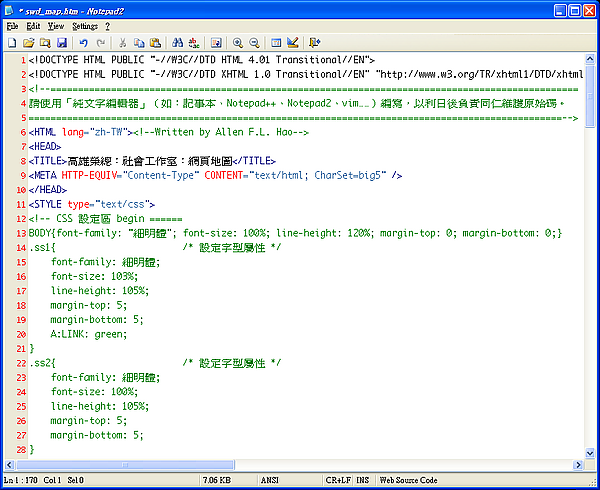Click the Undo arrow icon
Screen dimensions: 600x490
click(83, 43)
